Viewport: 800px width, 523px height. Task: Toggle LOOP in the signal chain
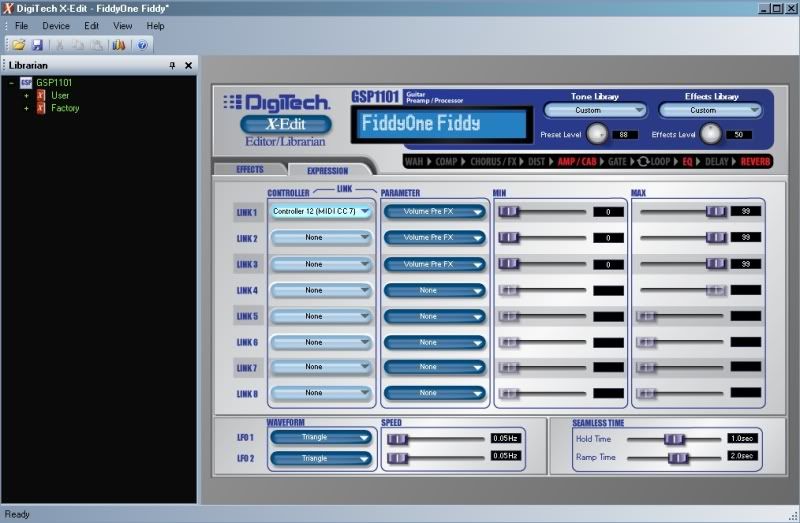(x=654, y=162)
